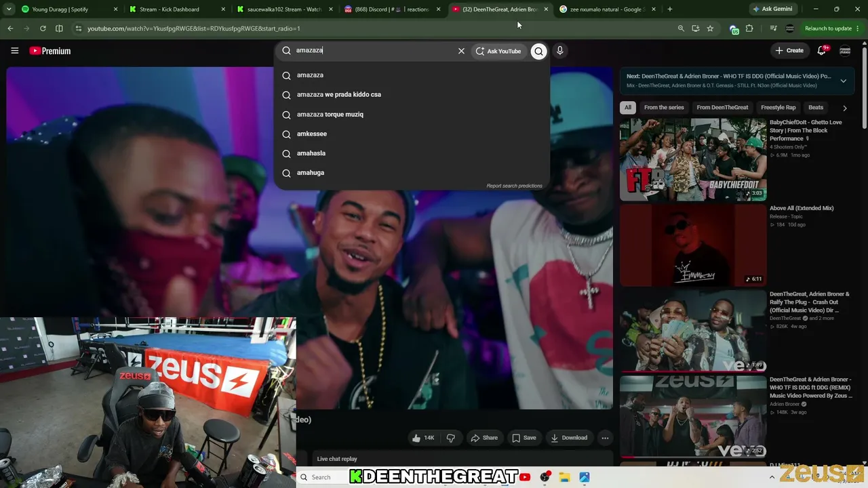The width and height of the screenshot is (868, 488).
Task: Click the browser address bar URL
Action: pyautogui.click(x=194, y=28)
